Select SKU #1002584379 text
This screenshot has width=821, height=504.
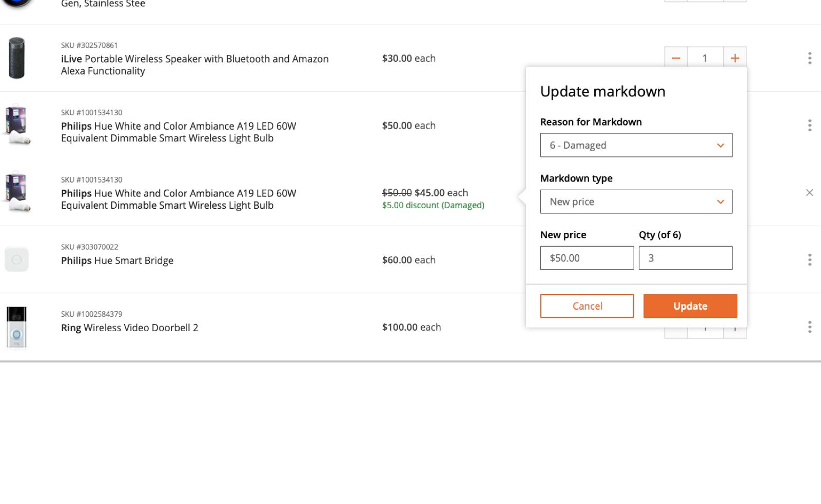tap(91, 314)
